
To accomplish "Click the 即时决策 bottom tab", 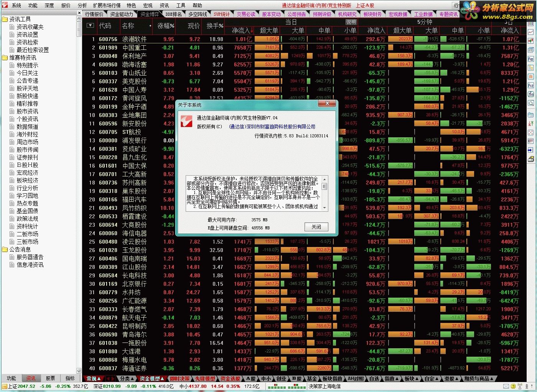I will click(x=180, y=379).
